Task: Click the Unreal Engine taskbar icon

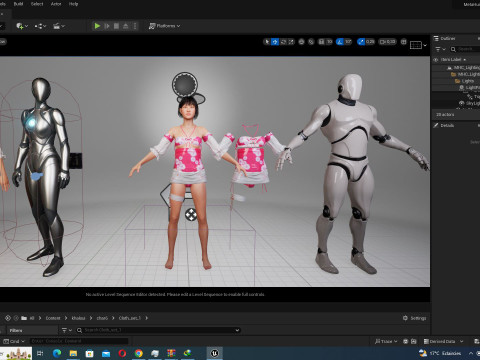Action: click(x=215, y=353)
